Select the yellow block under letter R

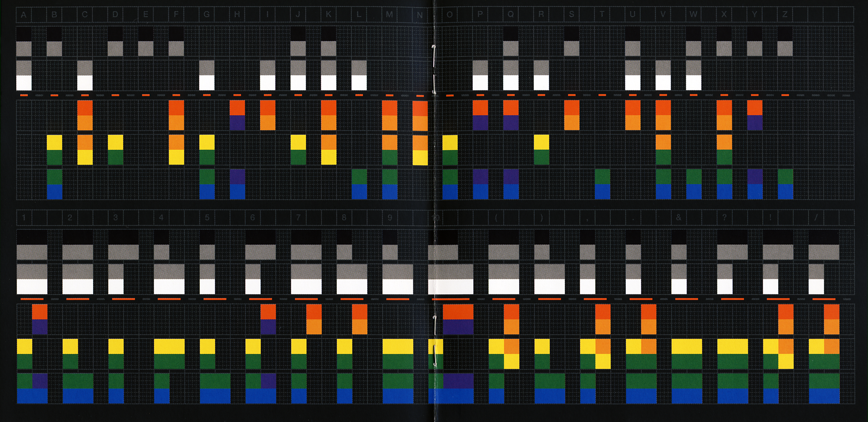click(541, 142)
